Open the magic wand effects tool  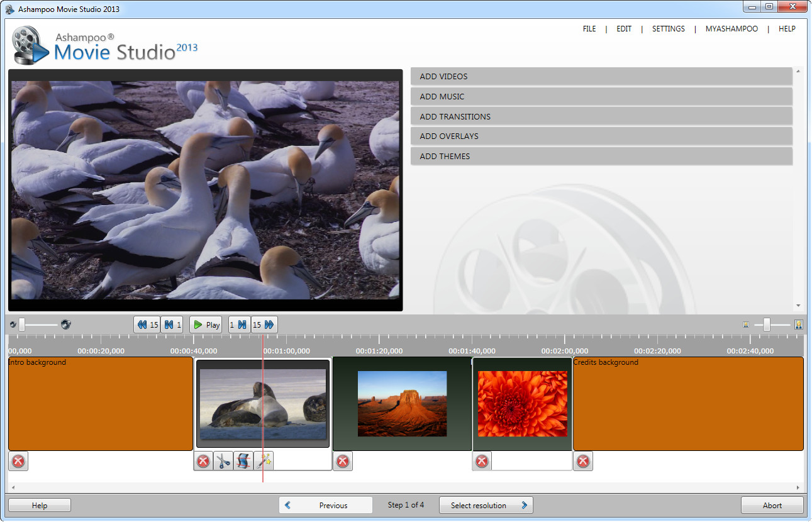pos(264,461)
